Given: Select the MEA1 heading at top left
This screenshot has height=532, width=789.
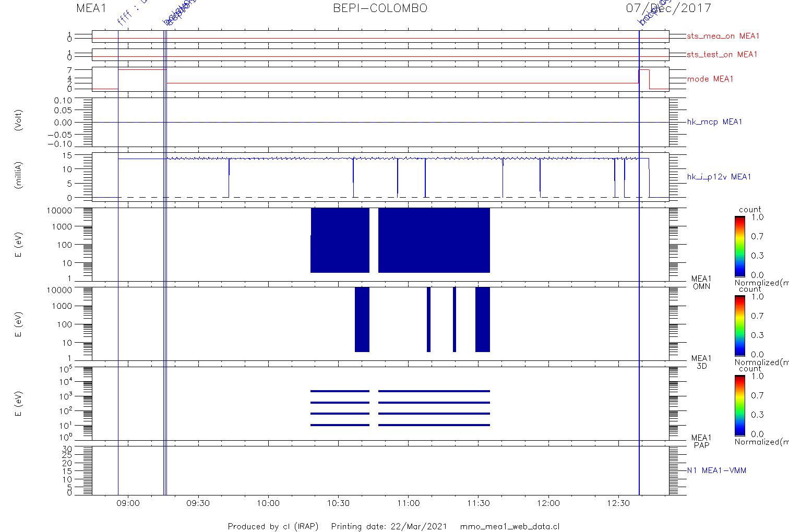Looking at the screenshot, I should coord(91,8).
